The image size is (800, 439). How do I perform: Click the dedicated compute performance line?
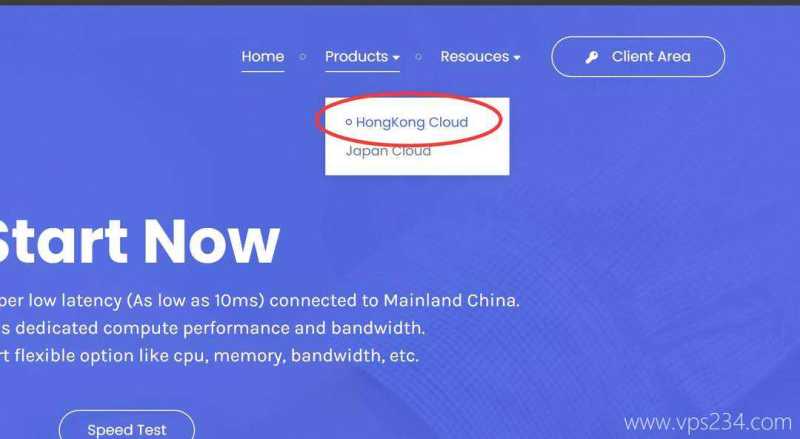pos(212,328)
